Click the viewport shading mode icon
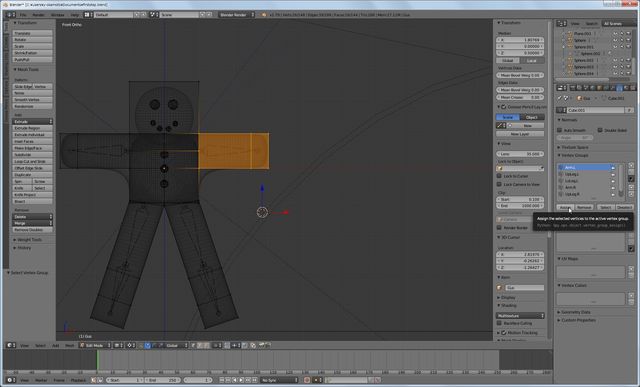 pyautogui.click(x=118, y=345)
